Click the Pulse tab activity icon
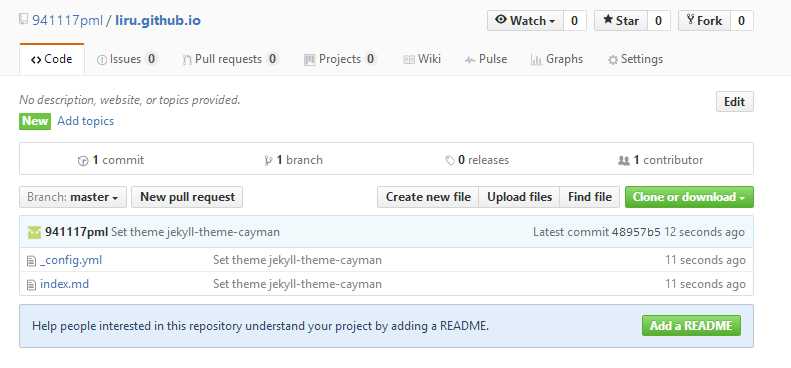 coord(470,60)
